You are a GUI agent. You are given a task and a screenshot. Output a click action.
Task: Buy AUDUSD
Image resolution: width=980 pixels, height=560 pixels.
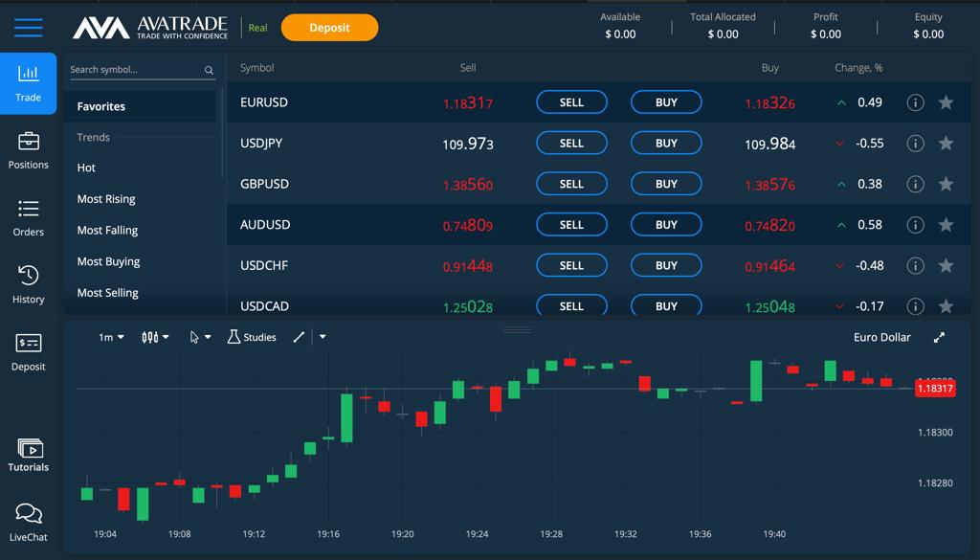[x=666, y=224]
